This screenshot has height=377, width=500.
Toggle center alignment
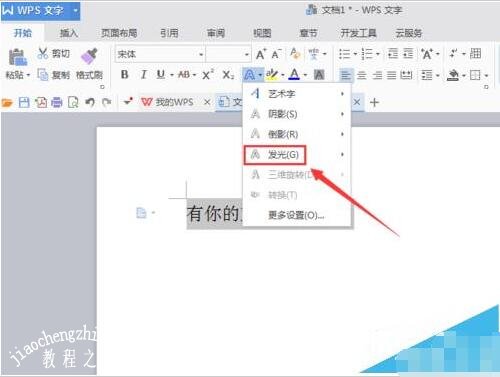coord(362,75)
